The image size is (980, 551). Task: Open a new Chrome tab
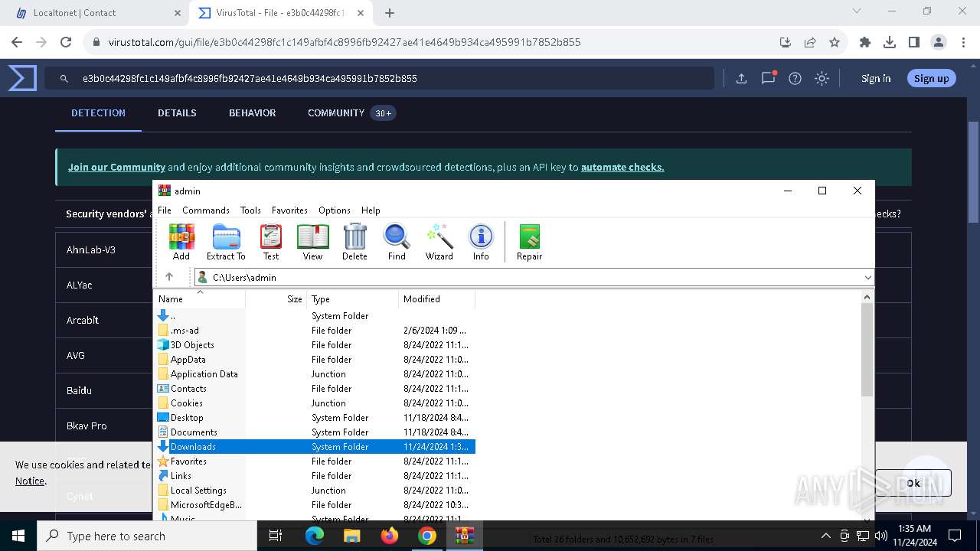click(390, 13)
